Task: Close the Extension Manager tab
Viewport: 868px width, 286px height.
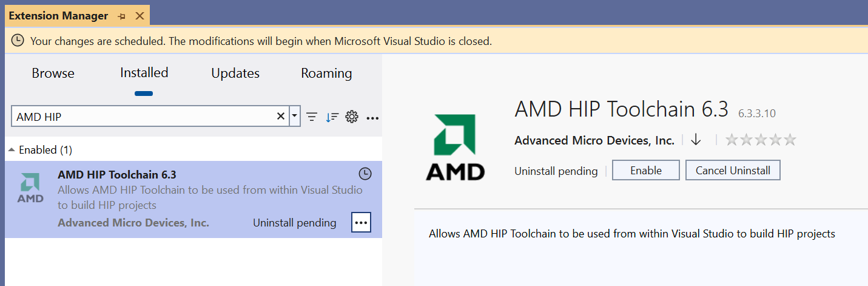Action: [x=140, y=16]
